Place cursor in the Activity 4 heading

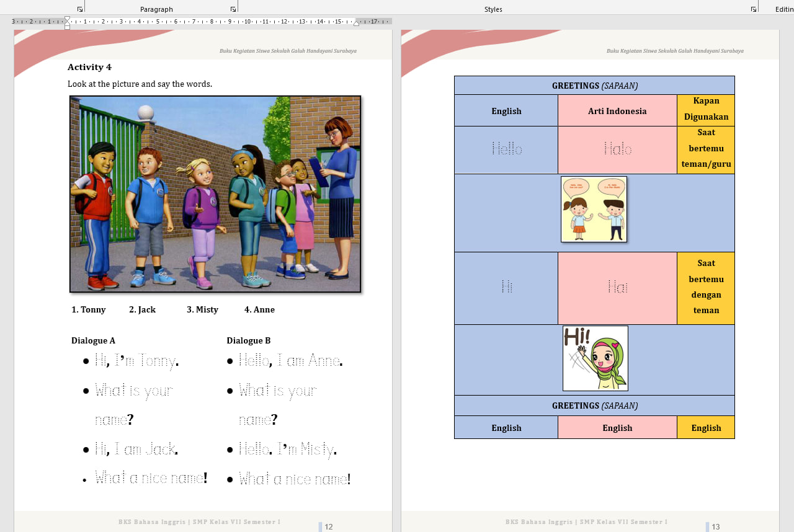click(89, 67)
